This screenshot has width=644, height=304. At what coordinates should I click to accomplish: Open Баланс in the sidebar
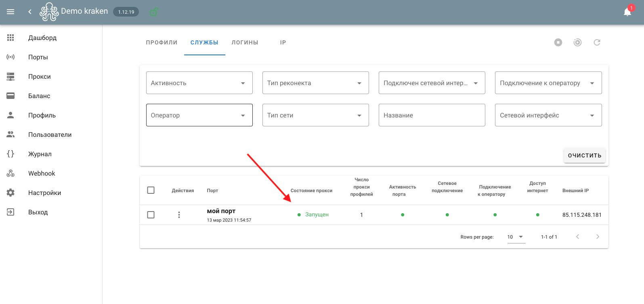pyautogui.click(x=39, y=96)
